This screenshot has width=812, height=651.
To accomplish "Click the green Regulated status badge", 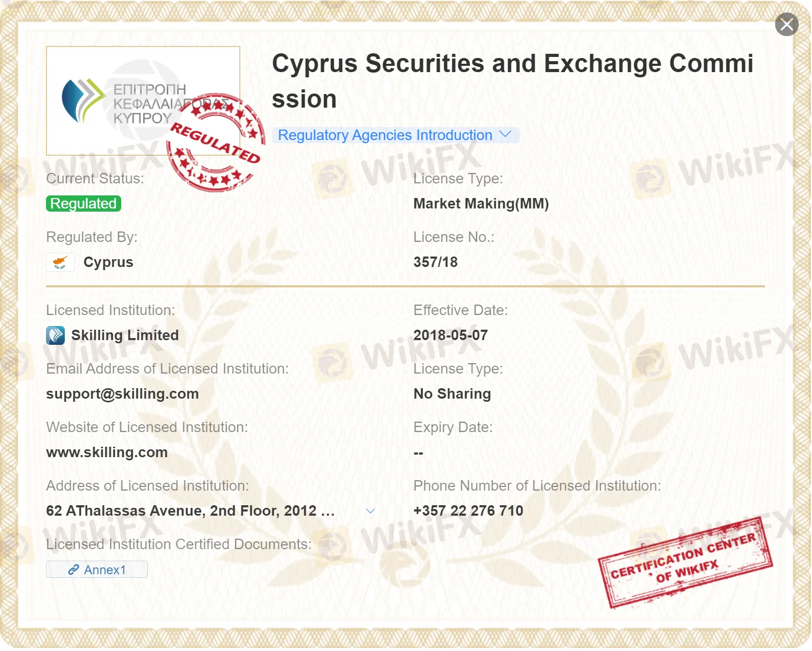I will click(x=84, y=204).
